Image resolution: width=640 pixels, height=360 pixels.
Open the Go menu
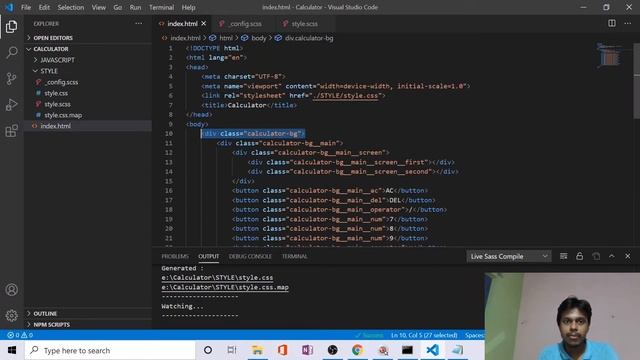pyautogui.click(x=118, y=7)
